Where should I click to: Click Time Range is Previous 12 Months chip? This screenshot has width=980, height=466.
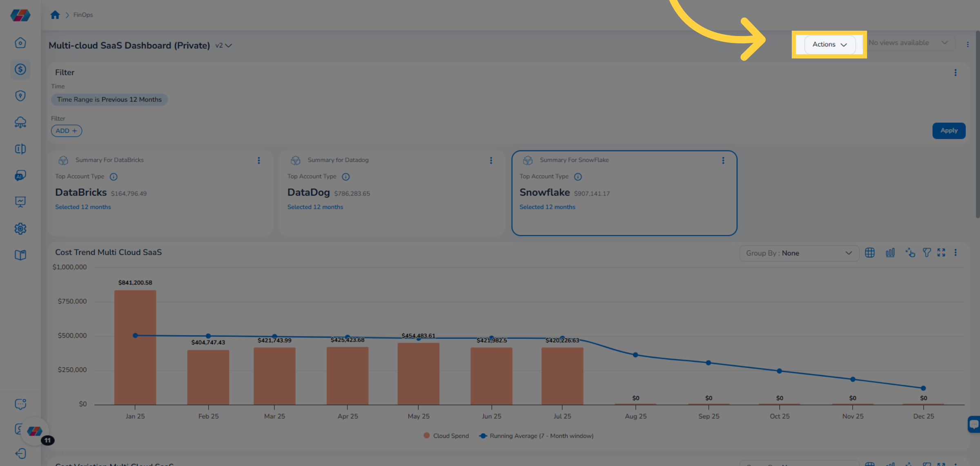point(109,100)
